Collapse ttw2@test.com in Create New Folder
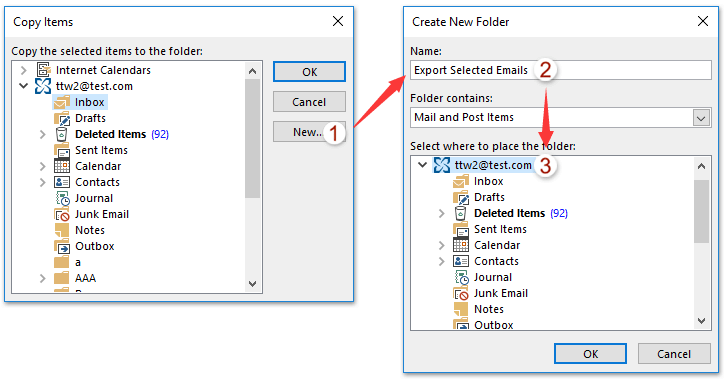The width and height of the screenshot is (726, 381). pos(422,165)
